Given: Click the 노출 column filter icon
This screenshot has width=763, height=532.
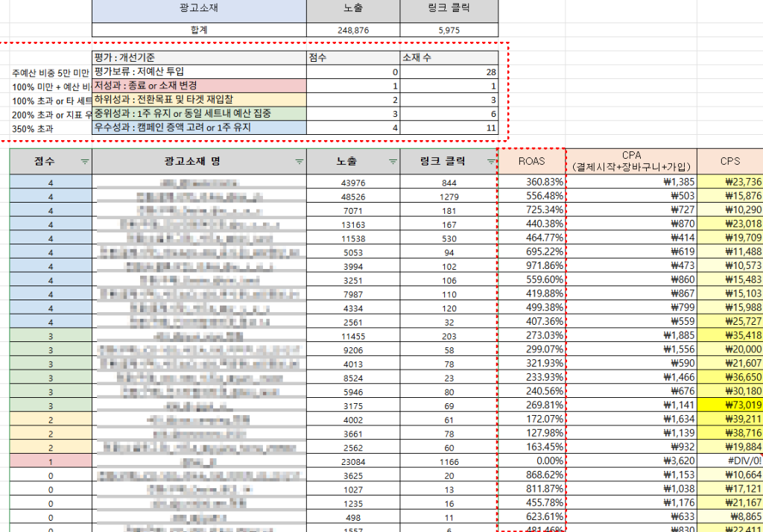Looking at the screenshot, I should click(392, 162).
